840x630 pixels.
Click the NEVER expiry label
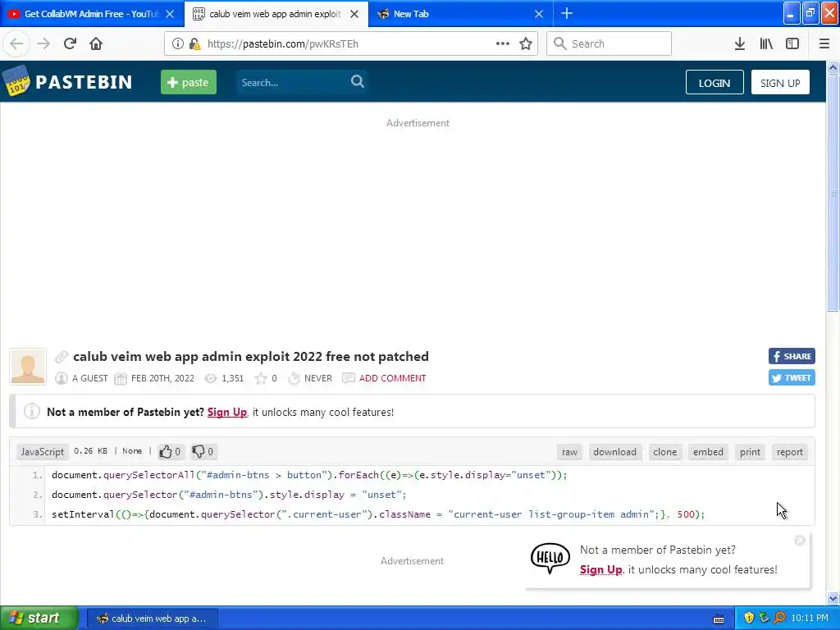318,378
